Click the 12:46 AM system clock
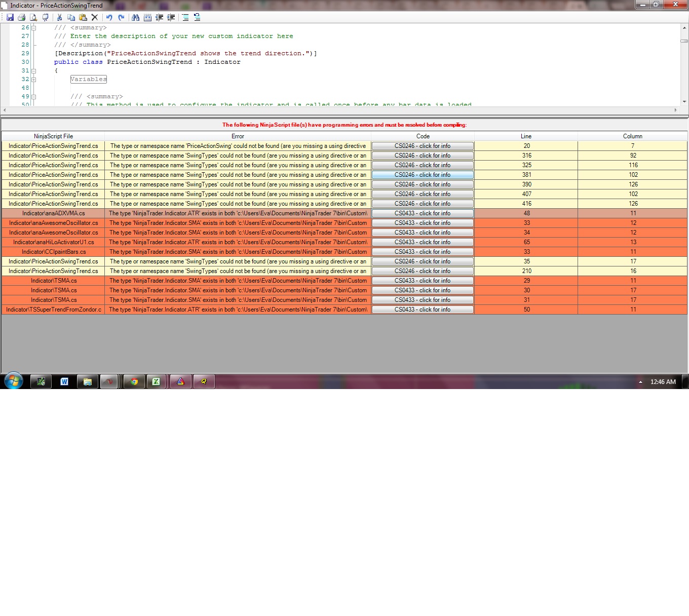Screen dimensions: 689x616 pos(663,382)
